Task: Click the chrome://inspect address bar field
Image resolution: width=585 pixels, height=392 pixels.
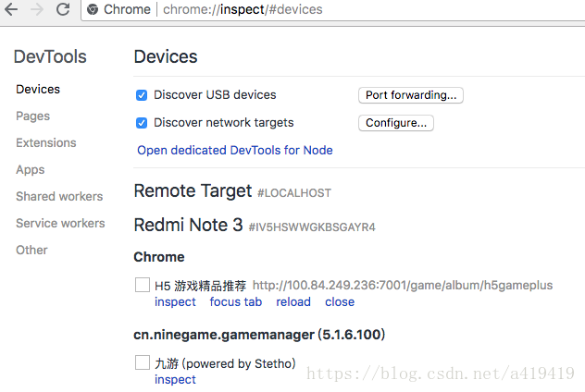Action: (333, 9)
